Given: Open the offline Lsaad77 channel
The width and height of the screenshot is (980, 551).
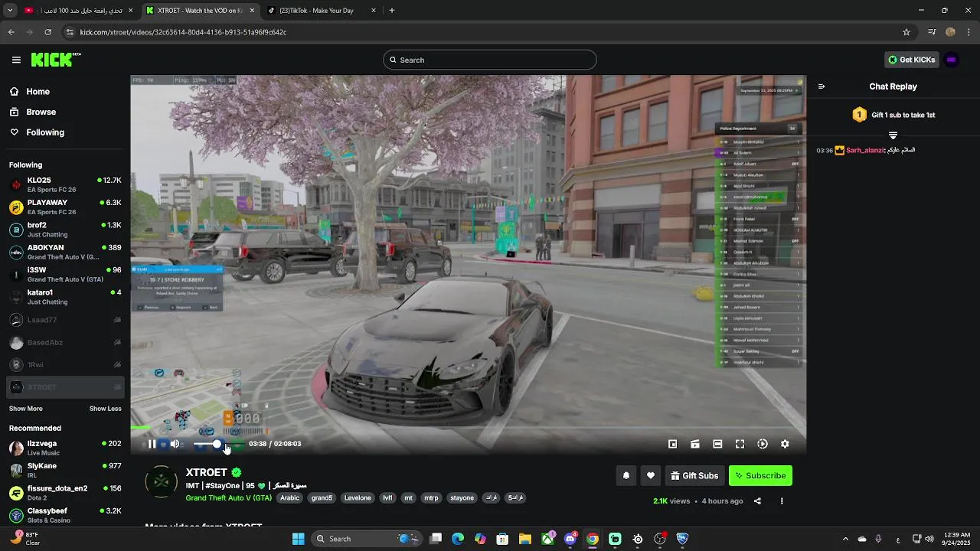Looking at the screenshot, I should click(65, 320).
